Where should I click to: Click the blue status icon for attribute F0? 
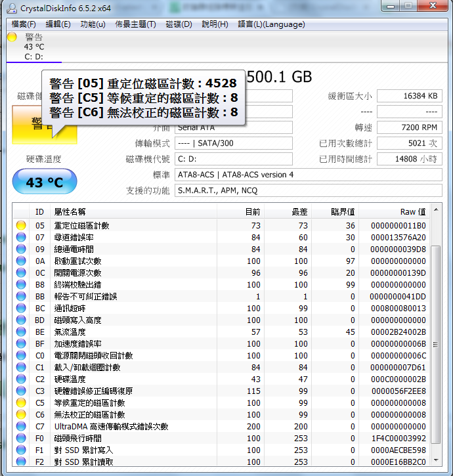point(21,439)
